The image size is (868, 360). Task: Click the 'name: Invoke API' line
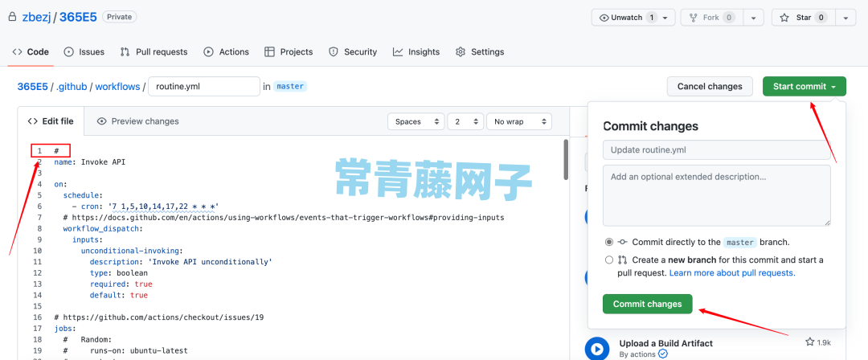pos(90,162)
